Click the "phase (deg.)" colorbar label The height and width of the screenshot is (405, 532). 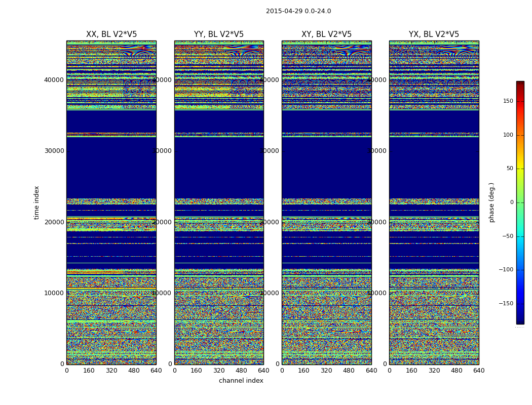(x=491, y=202)
